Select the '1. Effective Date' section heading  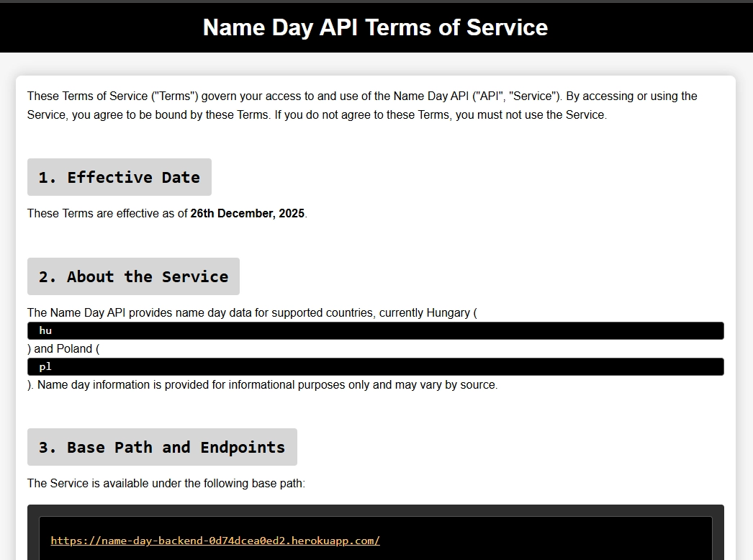(120, 177)
